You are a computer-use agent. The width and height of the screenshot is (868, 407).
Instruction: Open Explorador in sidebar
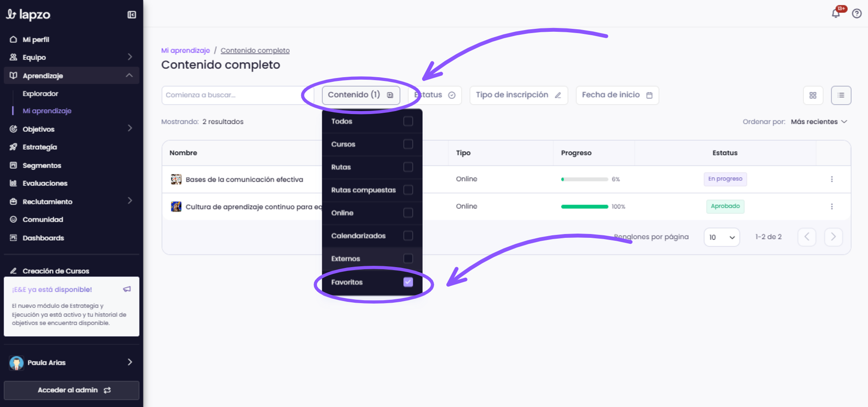coord(40,94)
